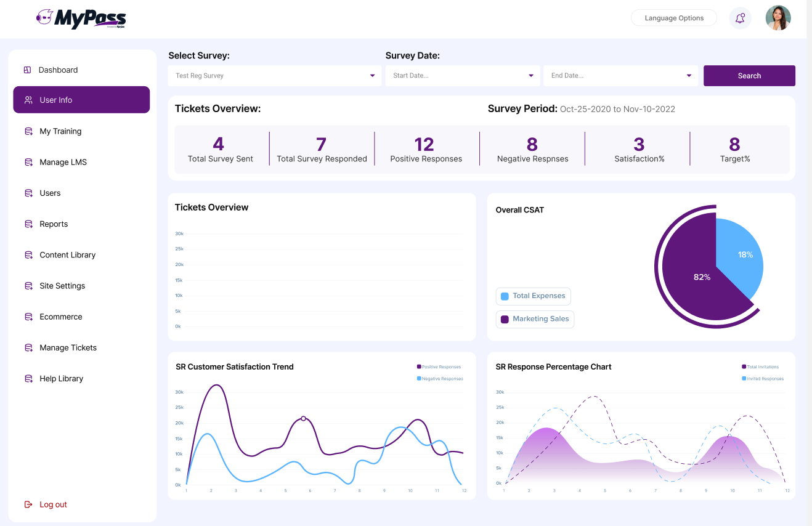Toggle the Total Expenses legend item
This screenshot has width=812, height=526.
coord(533,296)
